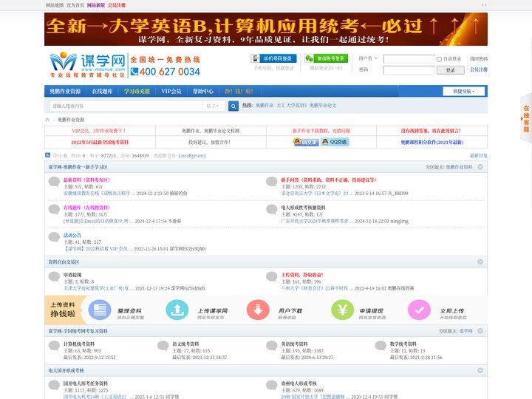
Task: Open the 2022年5月最新全国统考资料 link
Action: [x=100, y=142]
